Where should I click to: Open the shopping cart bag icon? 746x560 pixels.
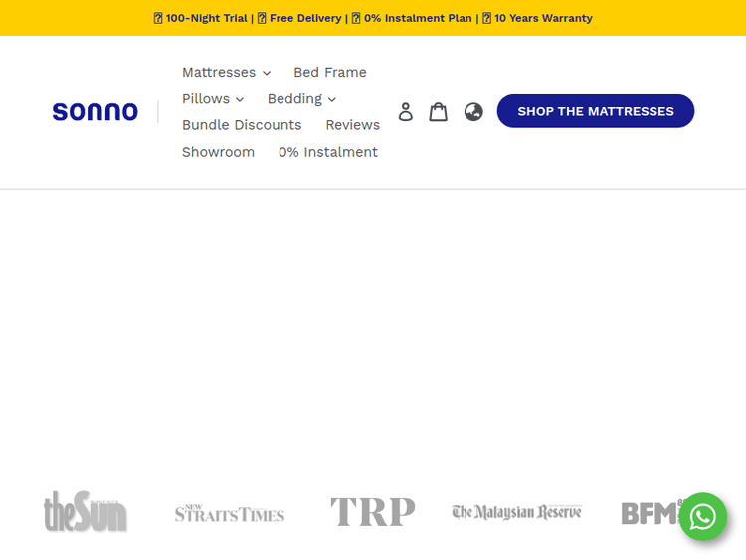click(x=438, y=111)
